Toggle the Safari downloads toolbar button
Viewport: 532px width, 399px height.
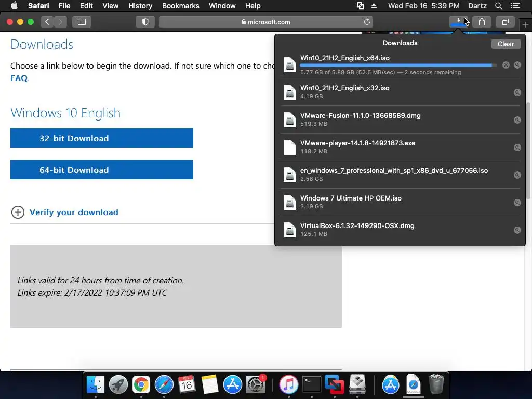458,22
